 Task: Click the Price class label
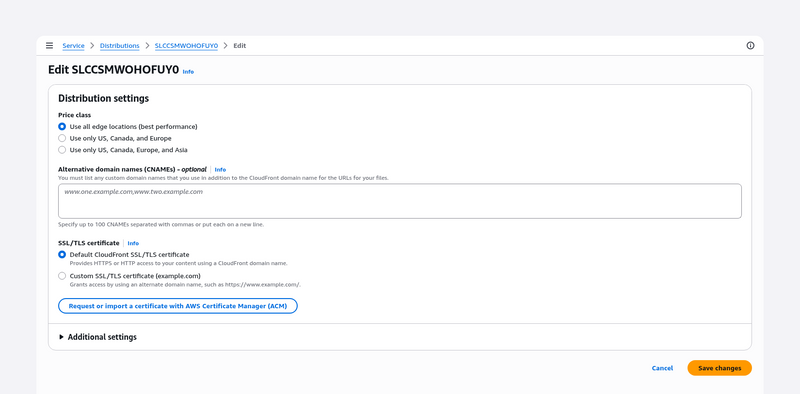[x=74, y=115]
